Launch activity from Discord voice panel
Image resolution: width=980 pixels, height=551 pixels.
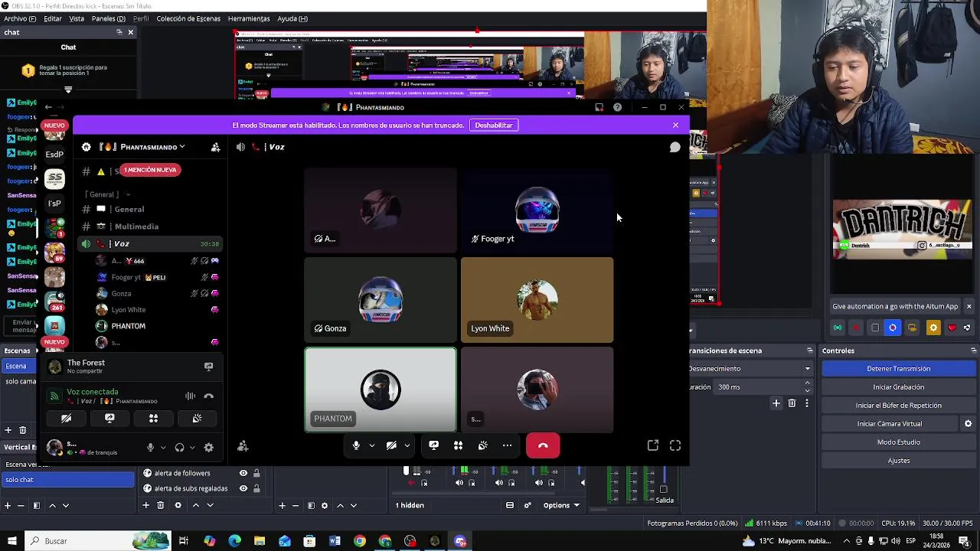pyautogui.click(x=153, y=419)
